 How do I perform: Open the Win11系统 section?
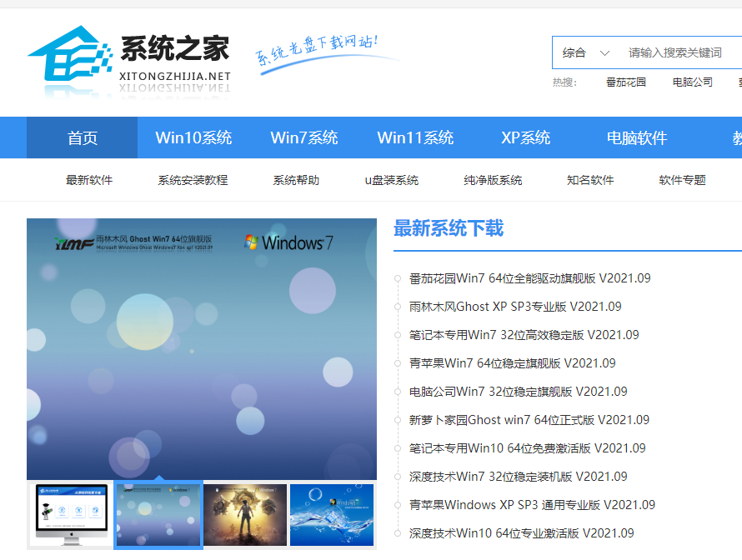pos(416,138)
